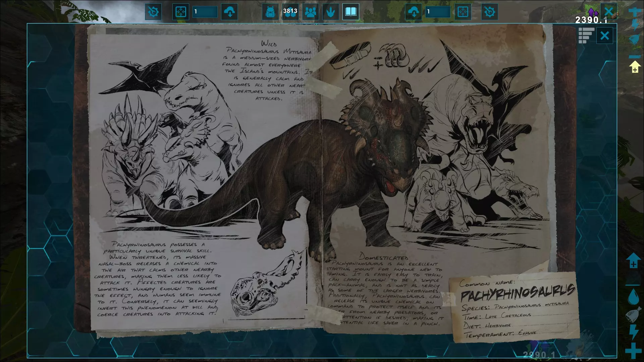Click right quantity field showing 1
644x362 pixels.
(438, 12)
